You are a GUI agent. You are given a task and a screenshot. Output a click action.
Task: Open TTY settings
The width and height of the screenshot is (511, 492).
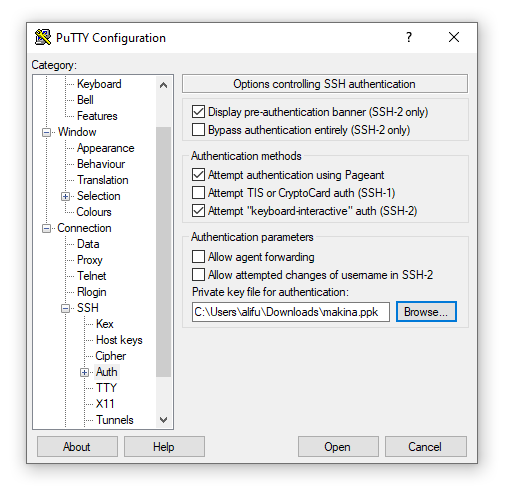106,388
